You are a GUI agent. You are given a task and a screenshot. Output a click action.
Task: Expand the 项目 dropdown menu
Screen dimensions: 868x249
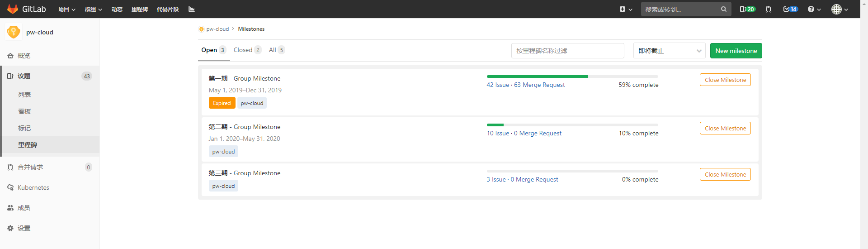point(66,9)
